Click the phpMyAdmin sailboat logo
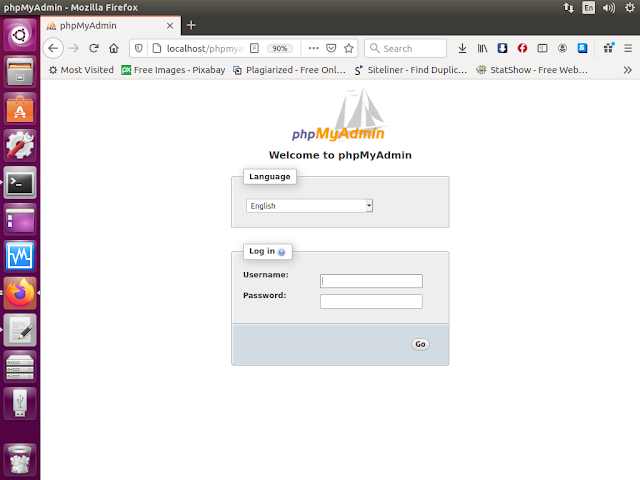The image size is (640, 480). tap(338, 114)
